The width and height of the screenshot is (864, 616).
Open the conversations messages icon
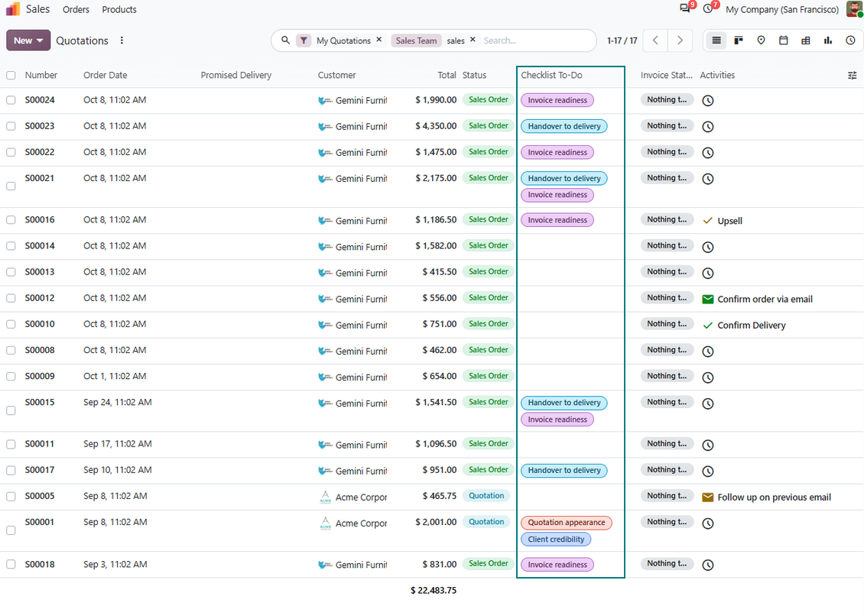(x=685, y=9)
